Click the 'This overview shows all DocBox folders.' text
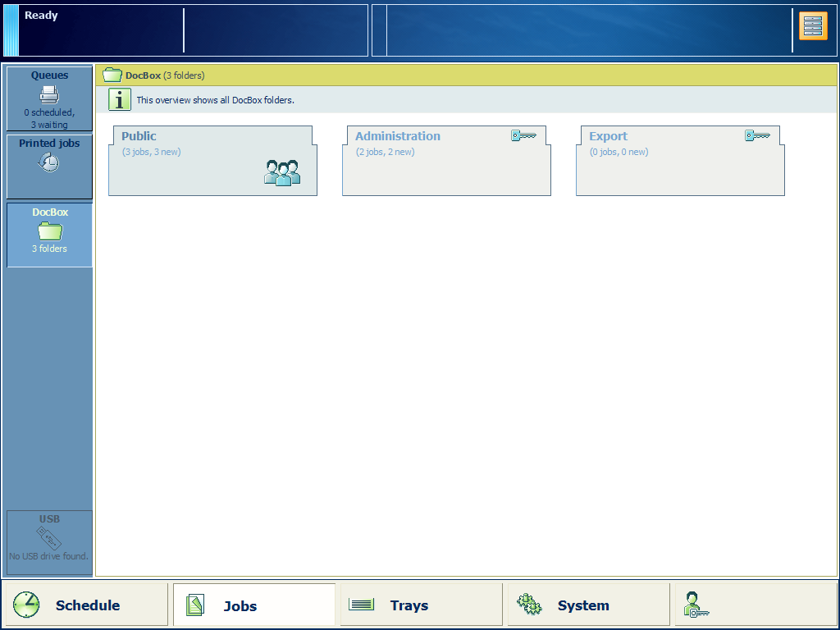Image resolution: width=840 pixels, height=630 pixels. click(216, 100)
